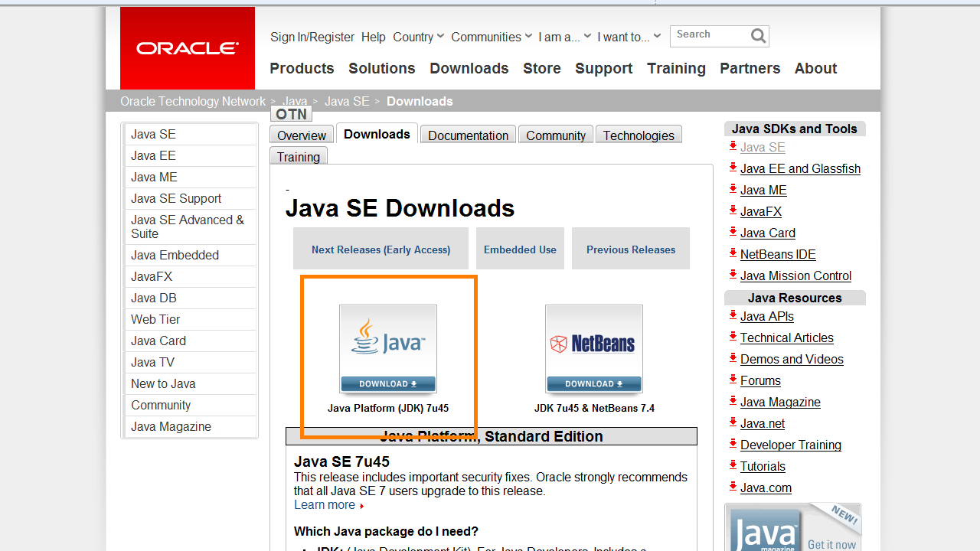980x551 pixels.
Task: Select the Downloads tab
Action: point(377,134)
